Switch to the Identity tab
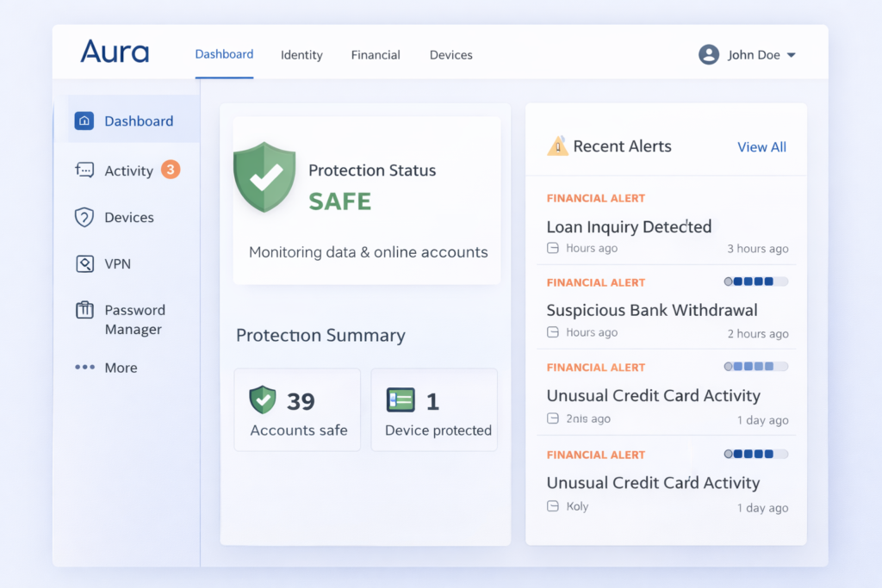Viewport: 882px width, 588px height. click(x=301, y=54)
